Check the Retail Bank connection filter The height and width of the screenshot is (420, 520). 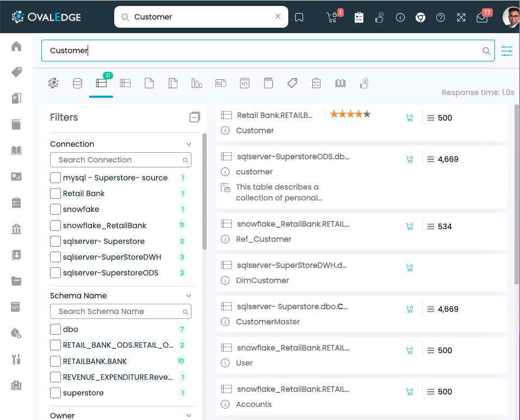[x=55, y=193]
